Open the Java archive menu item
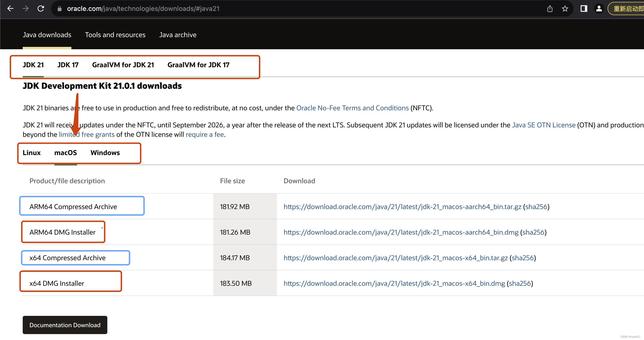 [178, 35]
